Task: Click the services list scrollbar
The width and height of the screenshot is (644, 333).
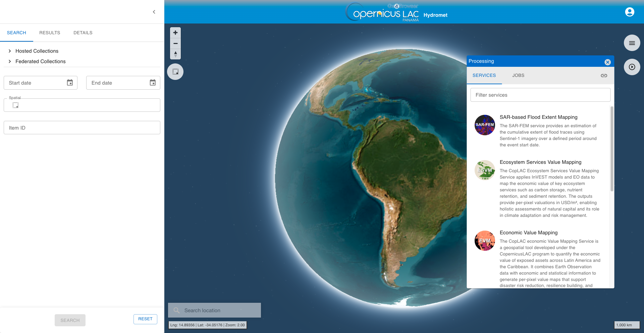Action: (x=612, y=149)
